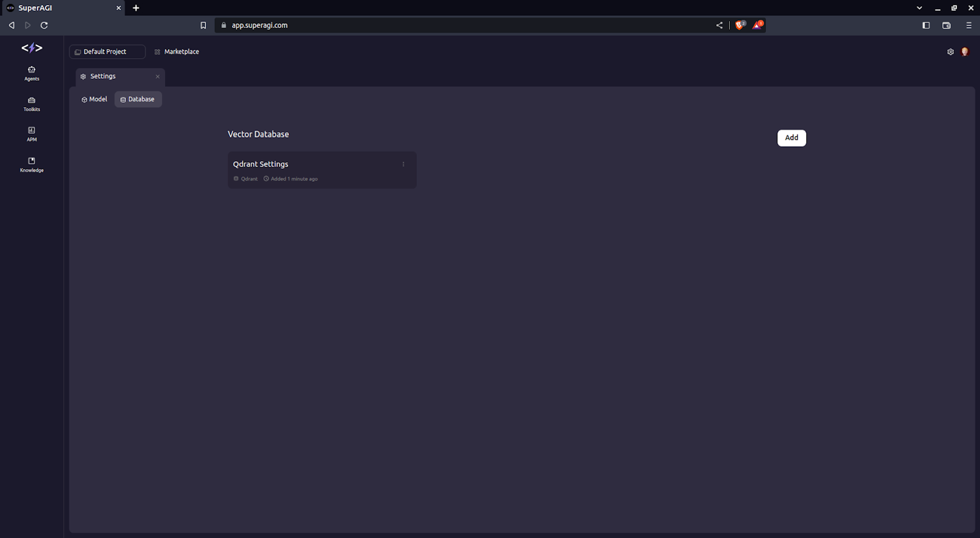Bookmark this page using bookmark icon
The image size is (980, 538).
point(203,25)
